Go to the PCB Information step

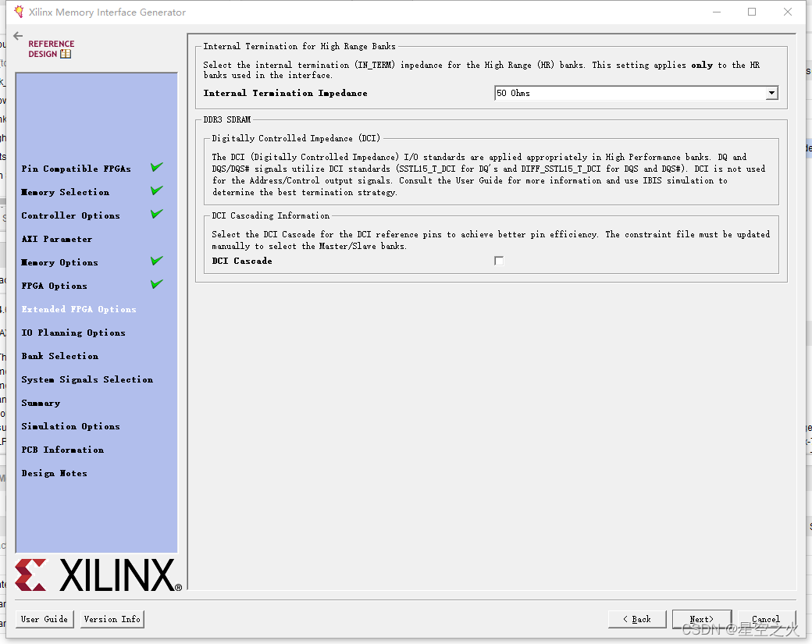(62, 450)
